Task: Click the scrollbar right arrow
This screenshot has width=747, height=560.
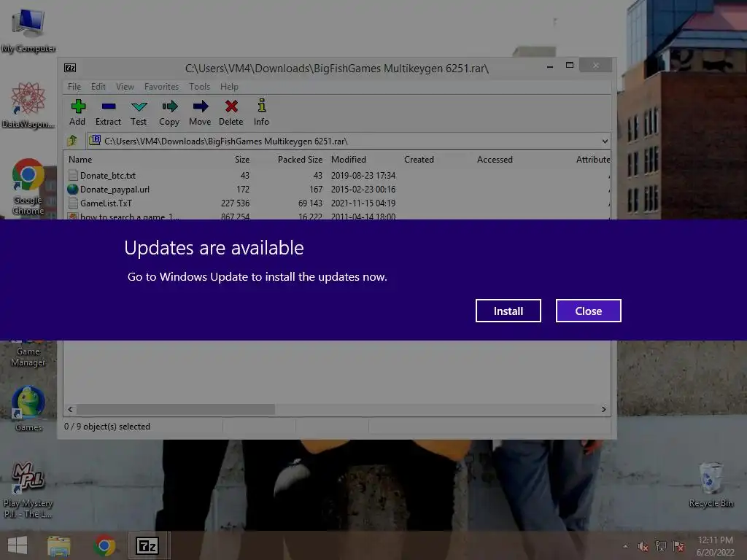Action: [603, 409]
